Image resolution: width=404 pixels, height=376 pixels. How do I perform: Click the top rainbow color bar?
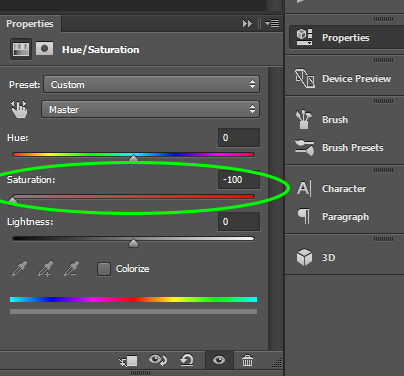(x=133, y=299)
